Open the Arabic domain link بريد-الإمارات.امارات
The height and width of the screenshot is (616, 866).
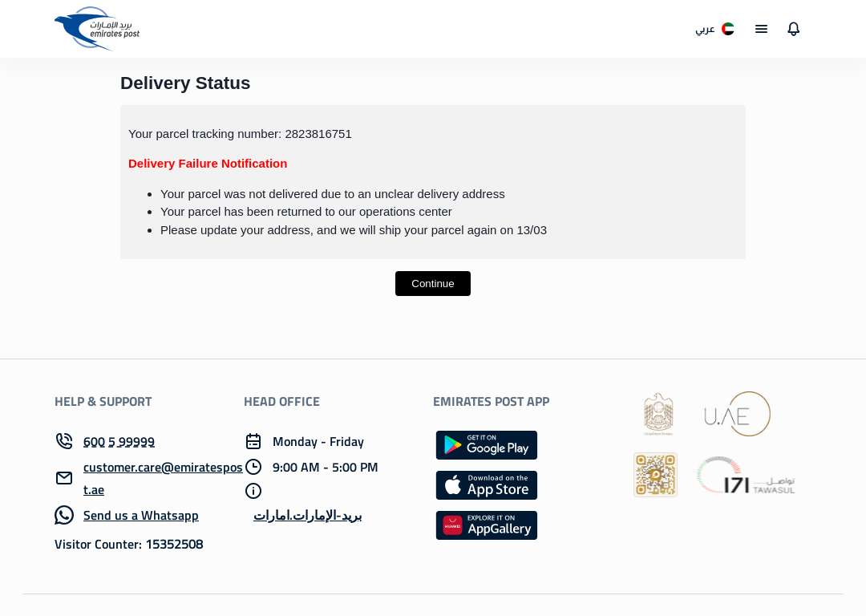tap(308, 515)
